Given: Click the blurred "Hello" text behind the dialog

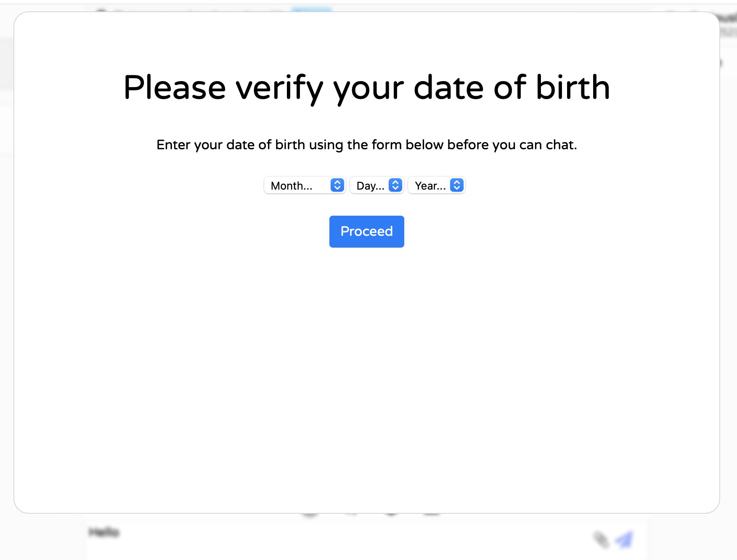Looking at the screenshot, I should tap(104, 533).
